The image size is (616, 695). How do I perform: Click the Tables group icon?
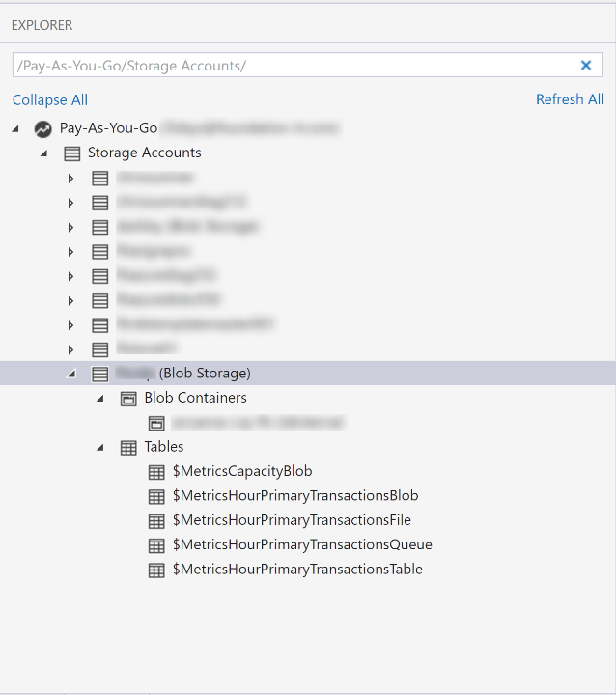(x=128, y=448)
